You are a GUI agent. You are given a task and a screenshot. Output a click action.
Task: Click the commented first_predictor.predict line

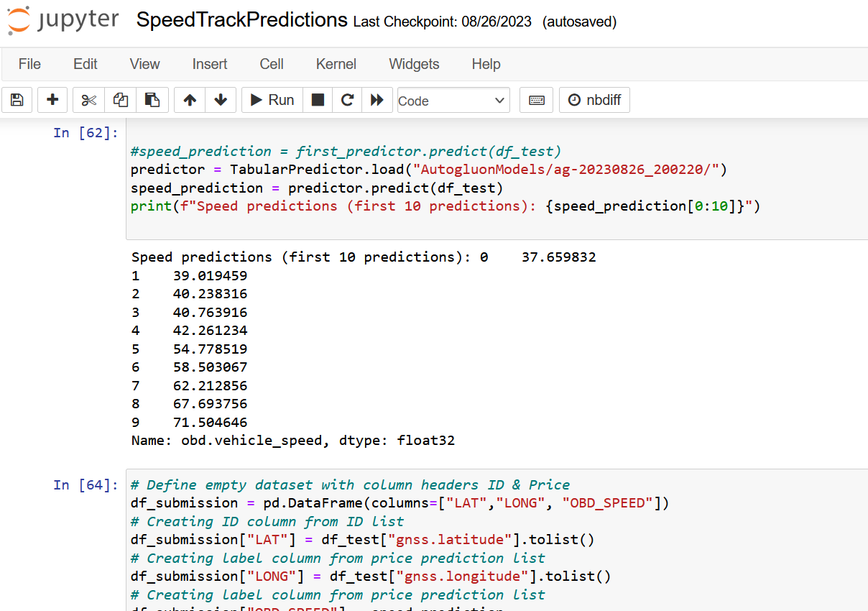(346, 152)
